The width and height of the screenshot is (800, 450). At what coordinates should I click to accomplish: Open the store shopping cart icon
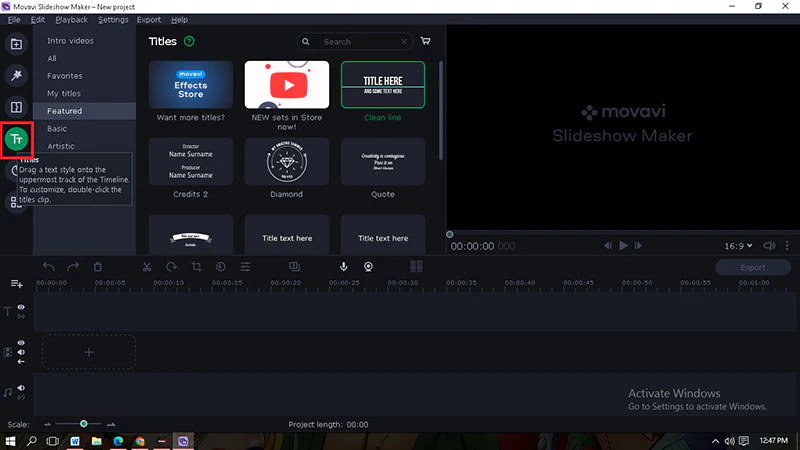tap(426, 41)
